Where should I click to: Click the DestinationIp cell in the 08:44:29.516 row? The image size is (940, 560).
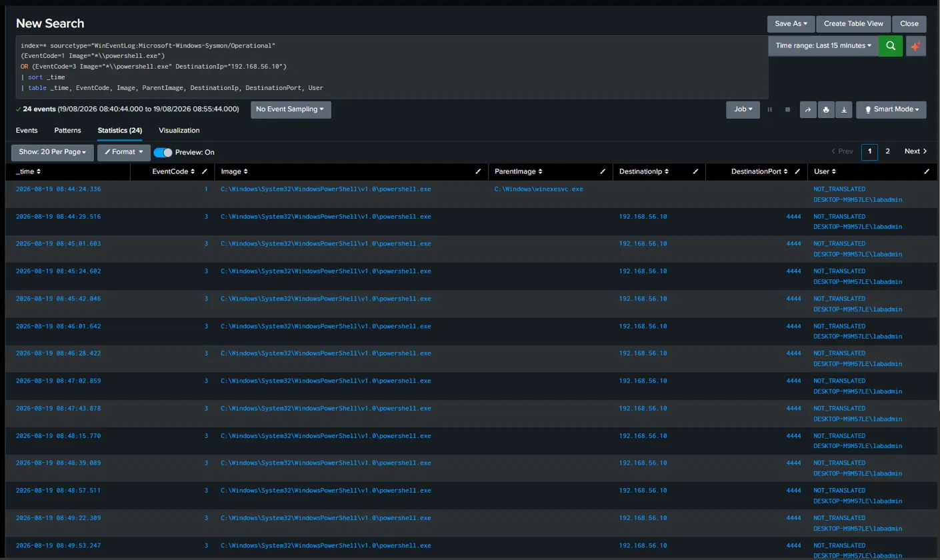click(x=643, y=216)
